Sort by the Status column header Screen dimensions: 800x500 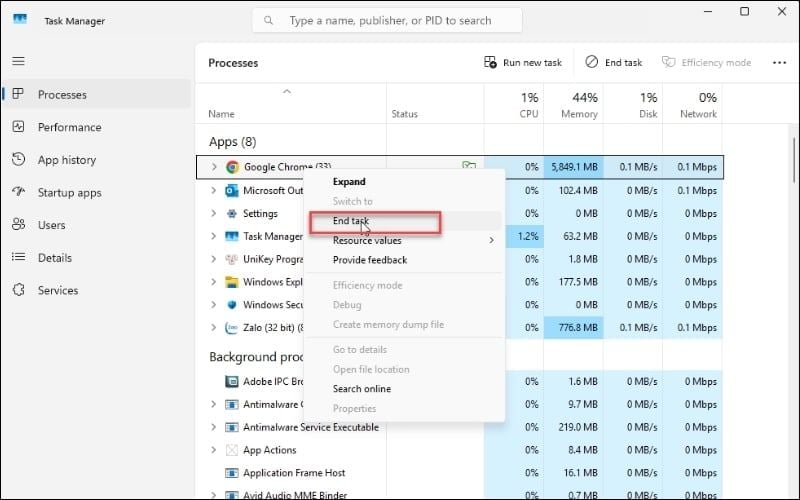click(x=435, y=104)
